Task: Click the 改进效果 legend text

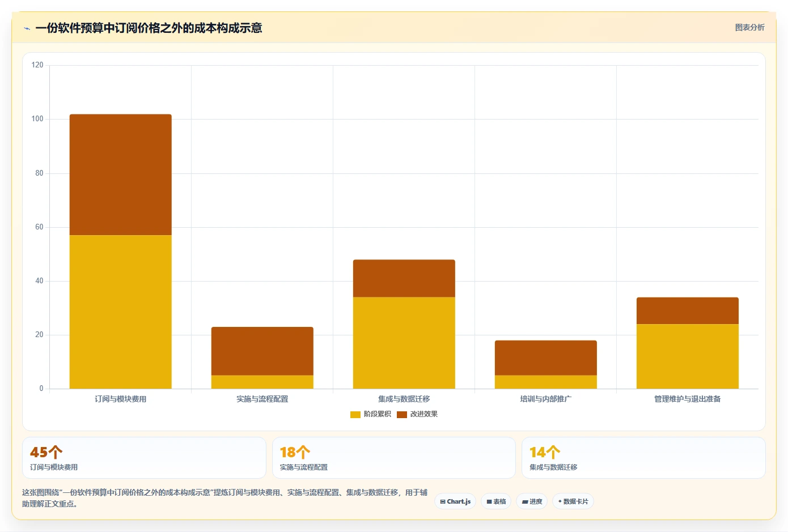Action: [424, 414]
